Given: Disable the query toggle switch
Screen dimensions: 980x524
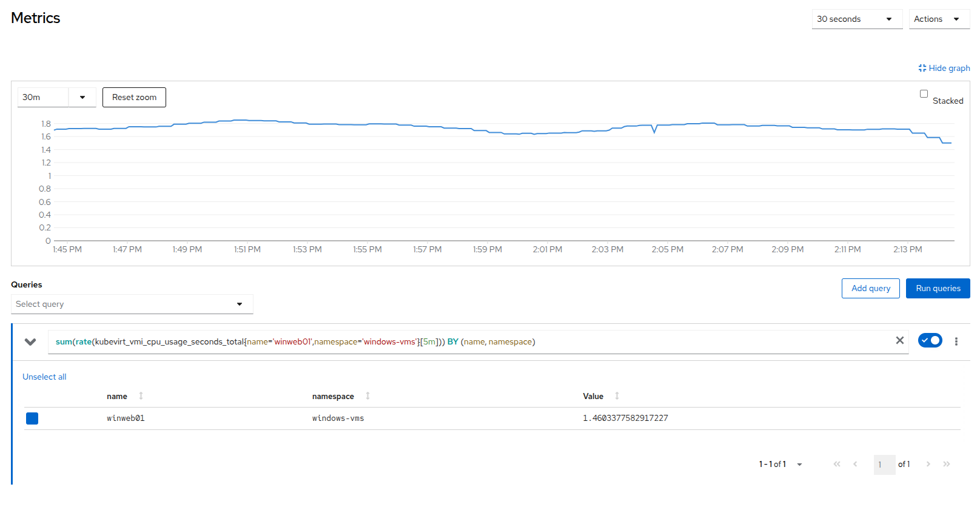Looking at the screenshot, I should [930, 341].
